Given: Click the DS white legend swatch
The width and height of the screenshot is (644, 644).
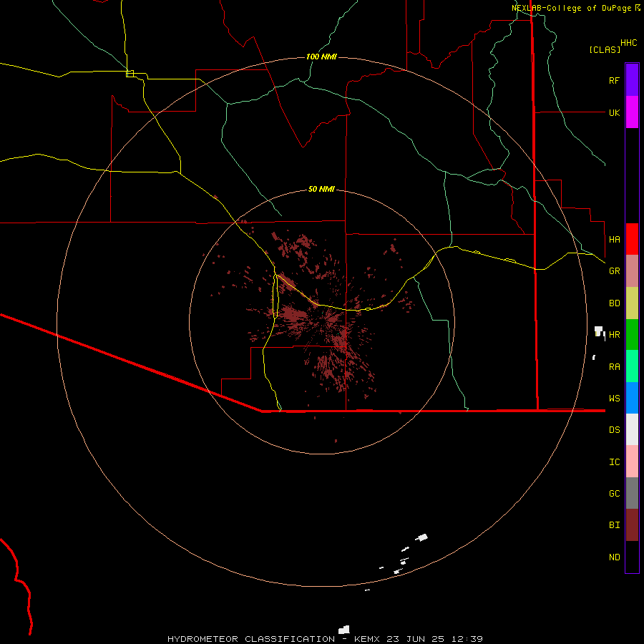Looking at the screenshot, I should coord(632,429).
